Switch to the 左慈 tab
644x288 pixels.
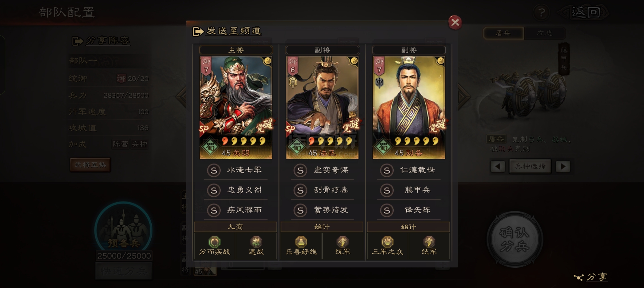pos(545,33)
